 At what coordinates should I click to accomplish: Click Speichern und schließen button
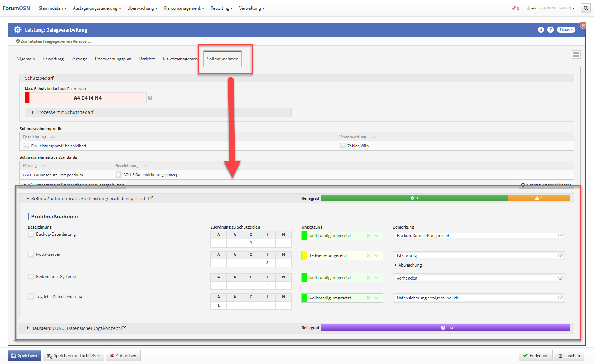click(x=74, y=356)
